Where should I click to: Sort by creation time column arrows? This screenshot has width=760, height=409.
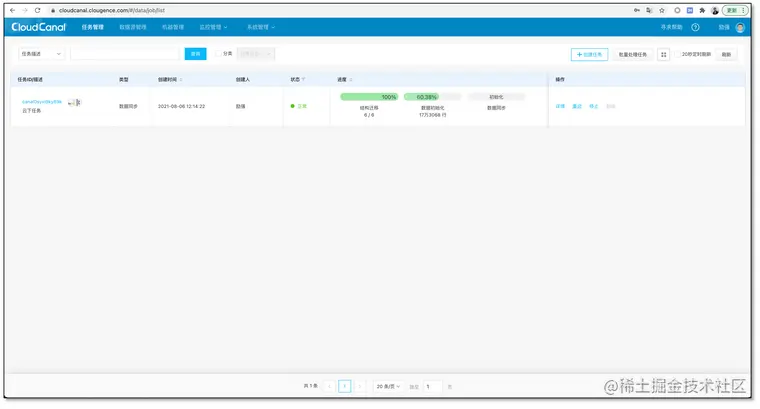[x=181, y=79]
